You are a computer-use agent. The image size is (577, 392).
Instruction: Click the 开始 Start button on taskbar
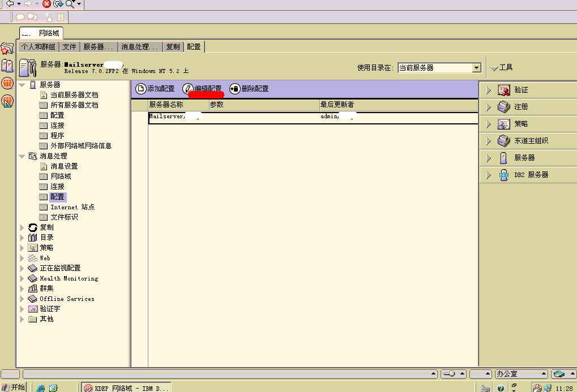(x=14, y=387)
